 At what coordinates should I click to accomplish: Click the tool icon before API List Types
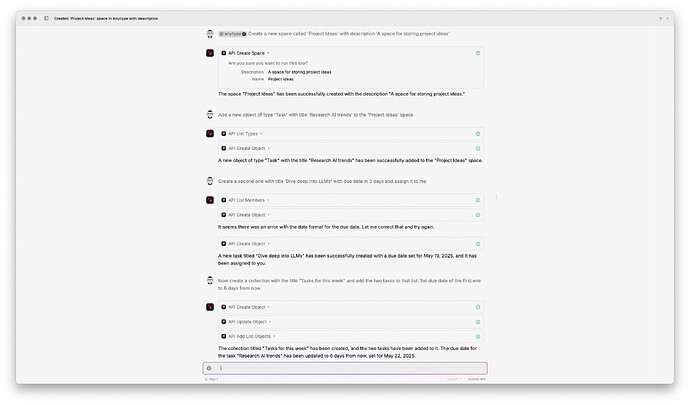point(224,133)
